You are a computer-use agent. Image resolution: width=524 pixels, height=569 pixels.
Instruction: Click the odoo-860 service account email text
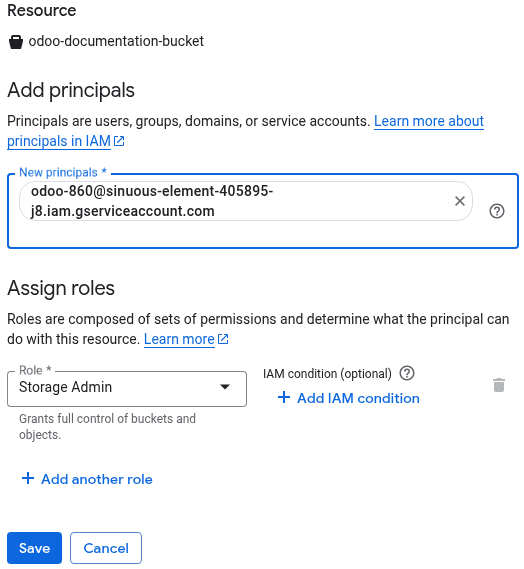point(152,201)
